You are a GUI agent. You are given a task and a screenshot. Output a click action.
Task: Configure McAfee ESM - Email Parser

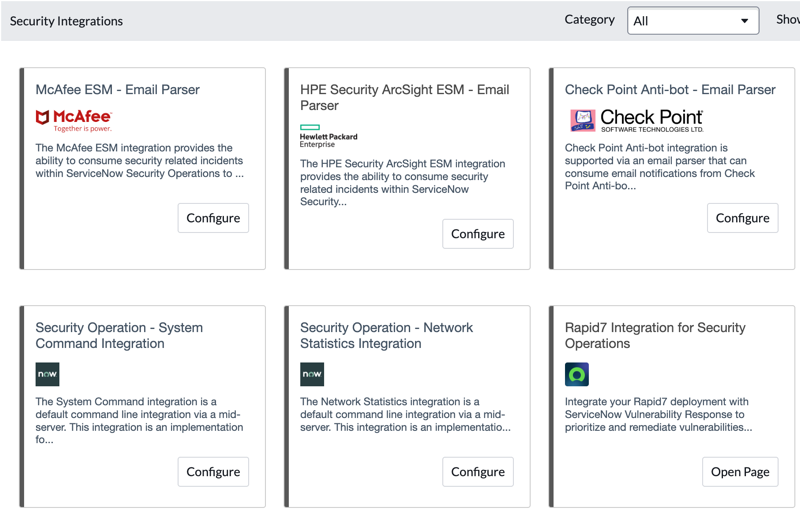pyautogui.click(x=213, y=218)
